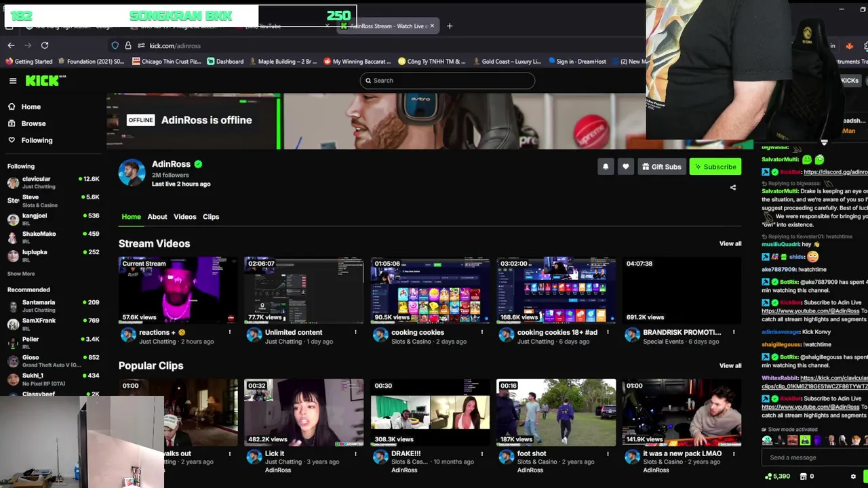Viewport: 868px width, 488px height.
Task: Open Sukhi_1 recommended channel
Action: tap(53, 378)
